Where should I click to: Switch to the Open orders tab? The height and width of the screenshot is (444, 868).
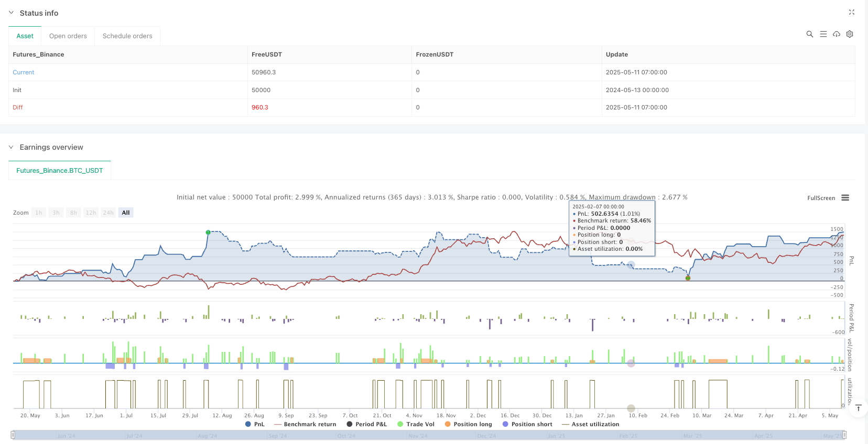tap(68, 36)
